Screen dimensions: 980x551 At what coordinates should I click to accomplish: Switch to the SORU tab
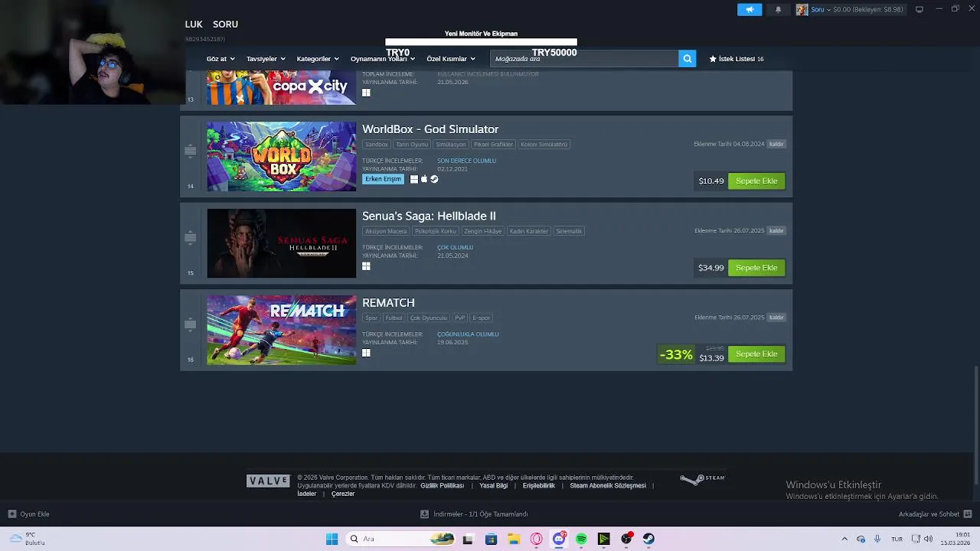coord(225,24)
